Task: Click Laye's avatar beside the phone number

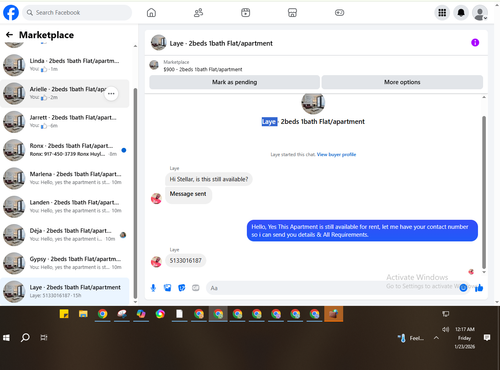Action: (156, 262)
